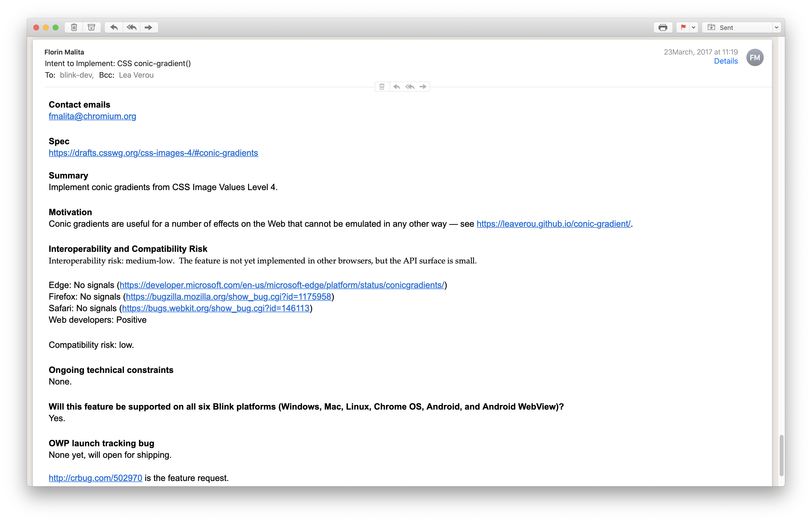Screen dimensions: 812x522
Task: Open flag color dropdown arrow
Action: click(x=694, y=27)
